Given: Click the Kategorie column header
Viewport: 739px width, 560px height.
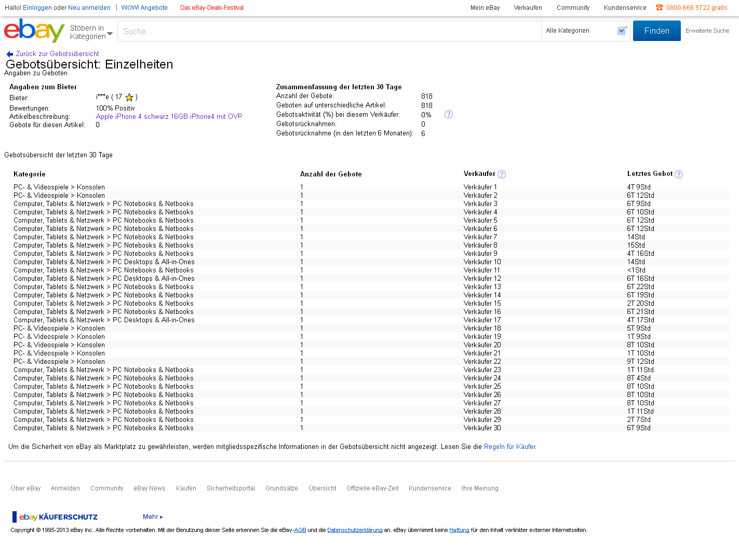Looking at the screenshot, I should (30, 174).
